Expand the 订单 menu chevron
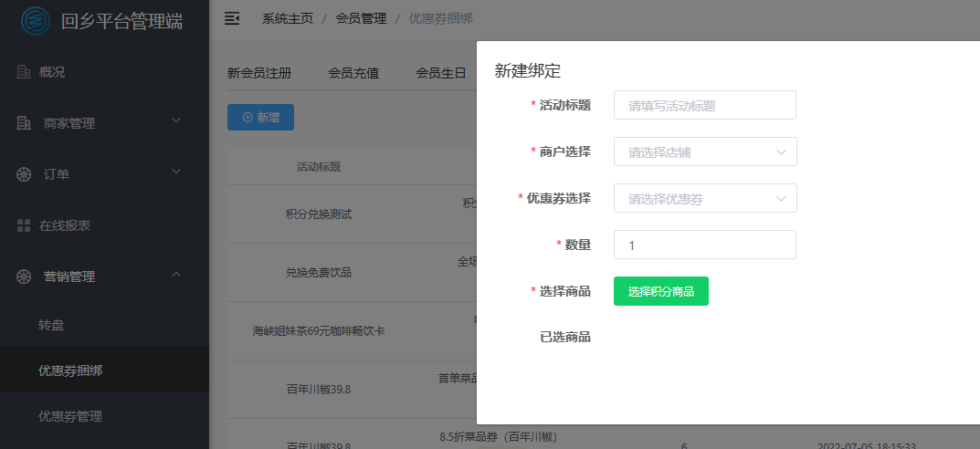The height and width of the screenshot is (449, 980). [176, 172]
